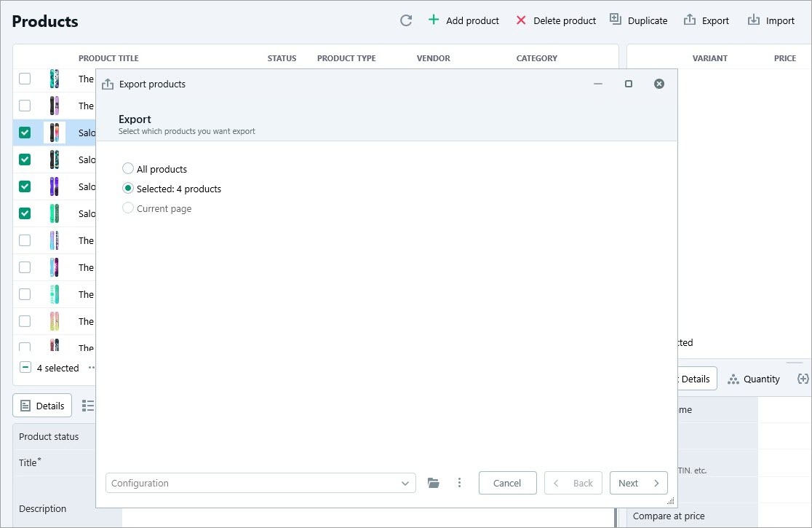Check the second product row checkbox
The image size is (812, 528).
25,106
